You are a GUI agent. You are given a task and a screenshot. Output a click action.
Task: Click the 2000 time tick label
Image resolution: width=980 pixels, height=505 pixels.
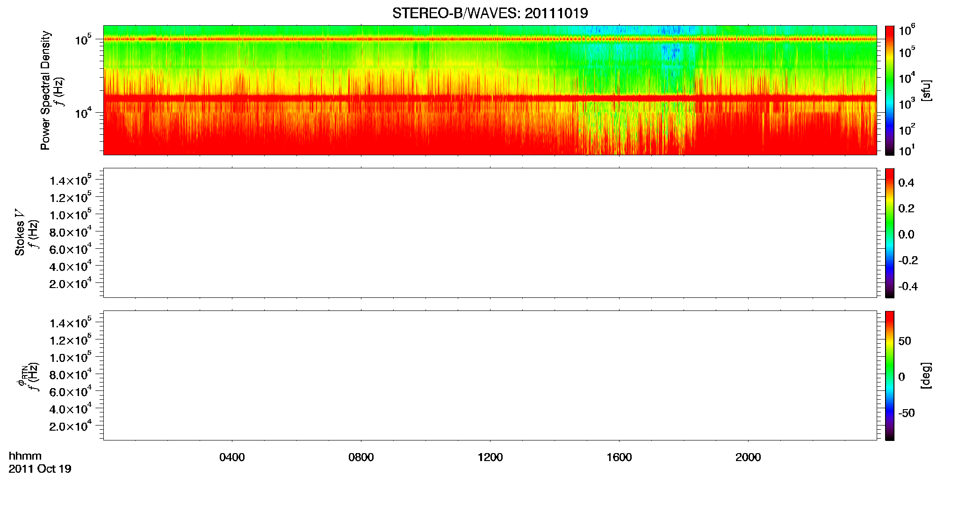[748, 457]
